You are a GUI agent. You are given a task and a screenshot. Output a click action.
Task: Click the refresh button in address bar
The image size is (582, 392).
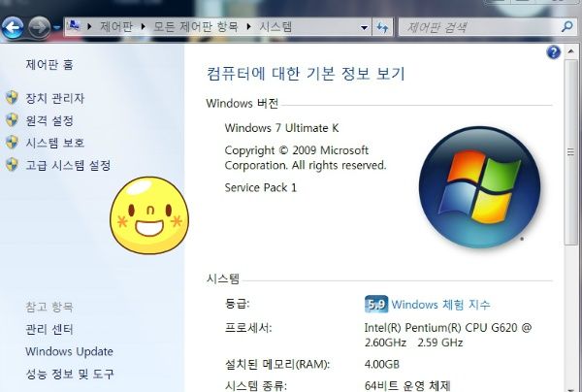pos(382,27)
